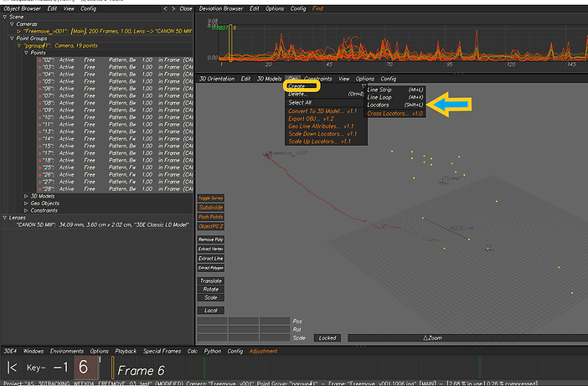Open the Python menu in main menubar

click(212, 351)
